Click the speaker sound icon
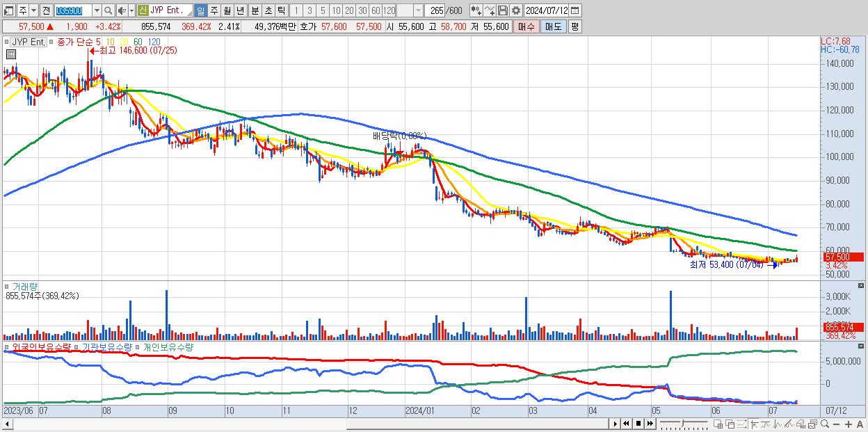The image size is (868, 432). click(x=122, y=10)
